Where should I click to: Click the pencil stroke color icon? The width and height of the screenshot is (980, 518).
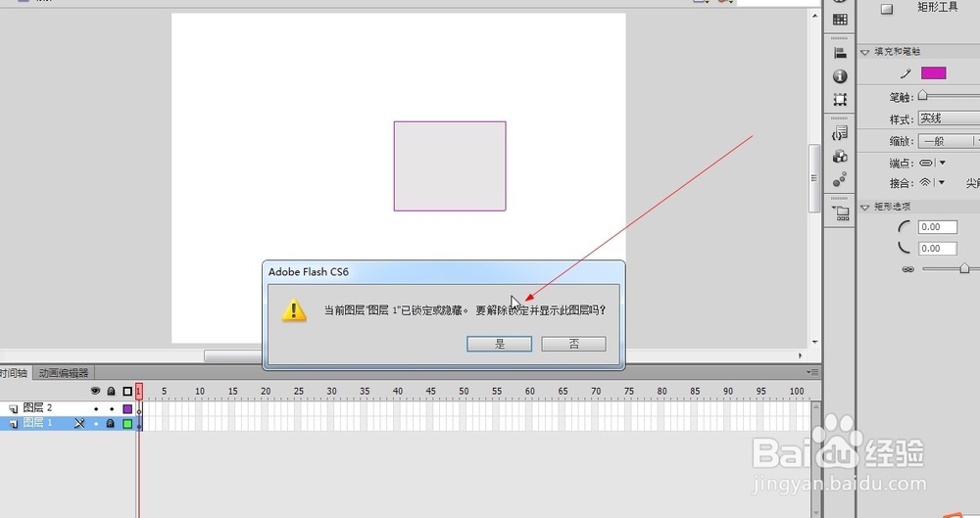(x=906, y=73)
